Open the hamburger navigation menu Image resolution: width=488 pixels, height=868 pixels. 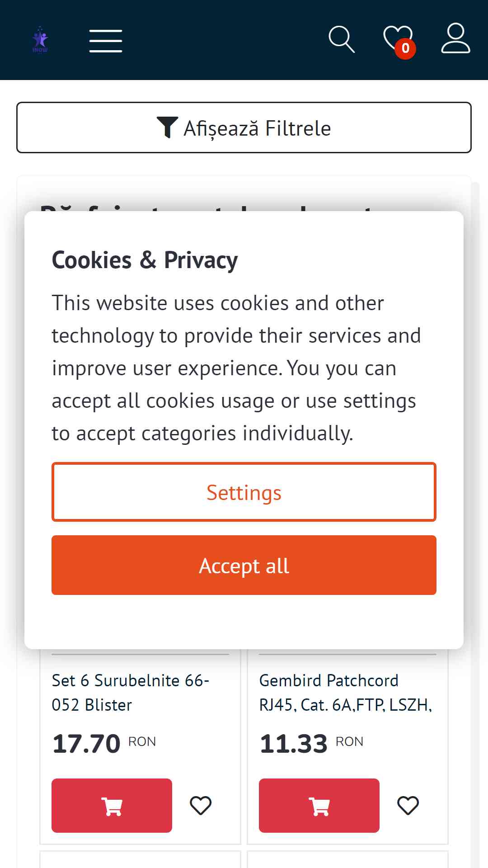tap(106, 41)
